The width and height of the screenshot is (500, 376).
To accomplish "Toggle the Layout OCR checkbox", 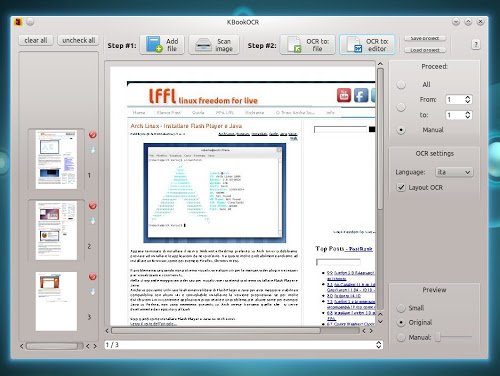I will click(x=401, y=187).
